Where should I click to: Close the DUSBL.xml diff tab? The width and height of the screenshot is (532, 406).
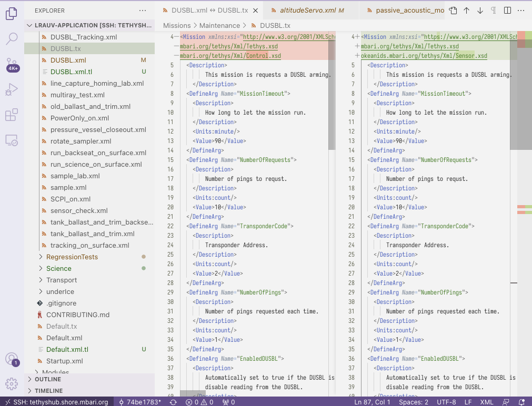255,11
